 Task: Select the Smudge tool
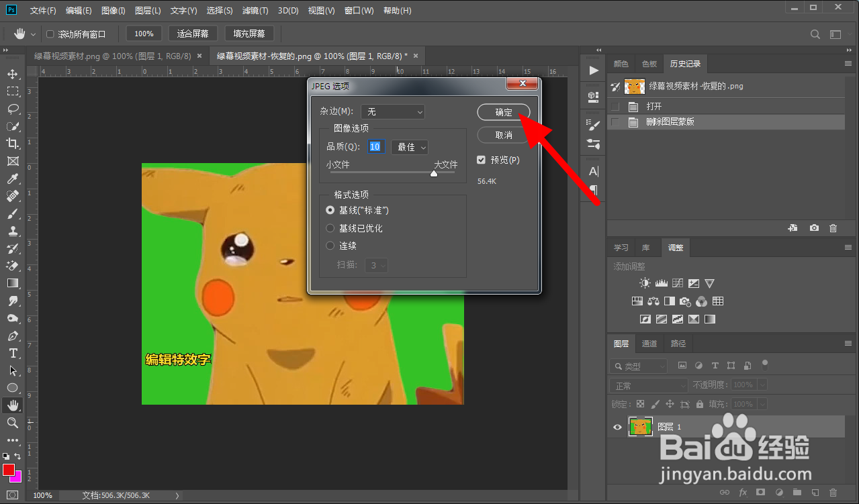click(x=13, y=301)
